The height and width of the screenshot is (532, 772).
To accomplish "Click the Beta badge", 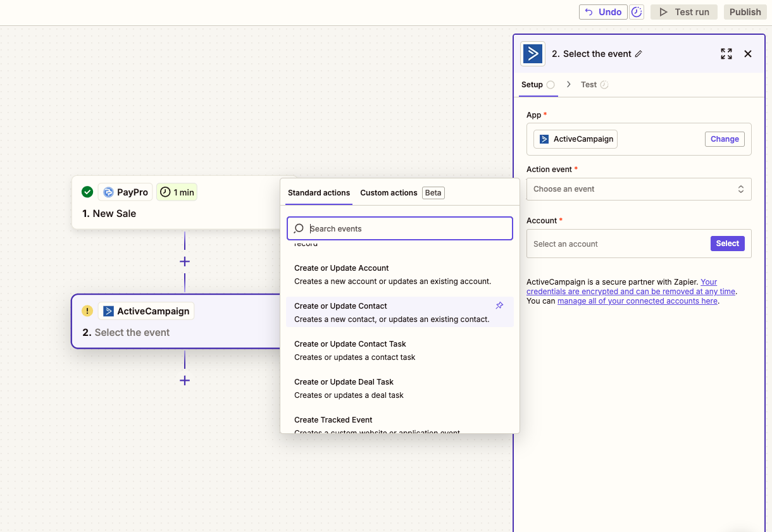I will coord(433,193).
